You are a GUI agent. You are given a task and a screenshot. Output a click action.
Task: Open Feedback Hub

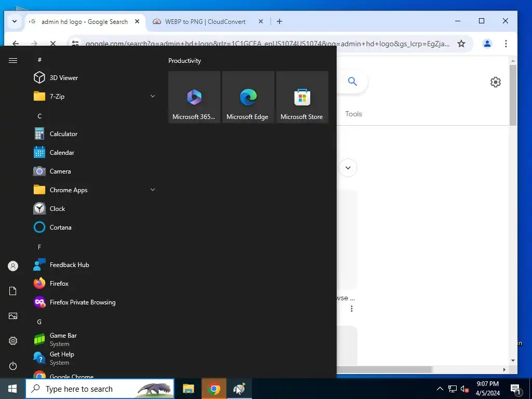[95, 265]
